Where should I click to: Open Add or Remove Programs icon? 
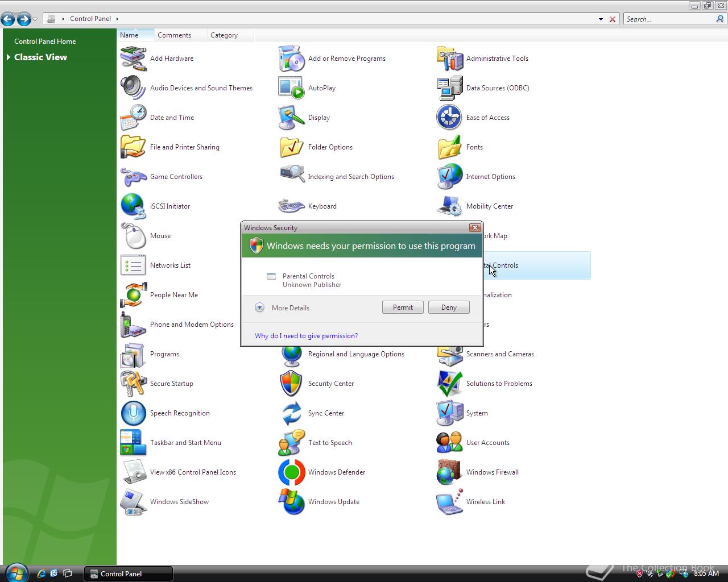pos(292,59)
